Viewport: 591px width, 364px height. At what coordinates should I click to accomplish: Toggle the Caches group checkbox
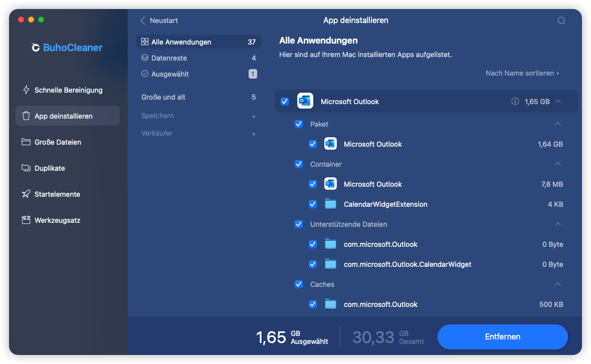pyautogui.click(x=299, y=284)
